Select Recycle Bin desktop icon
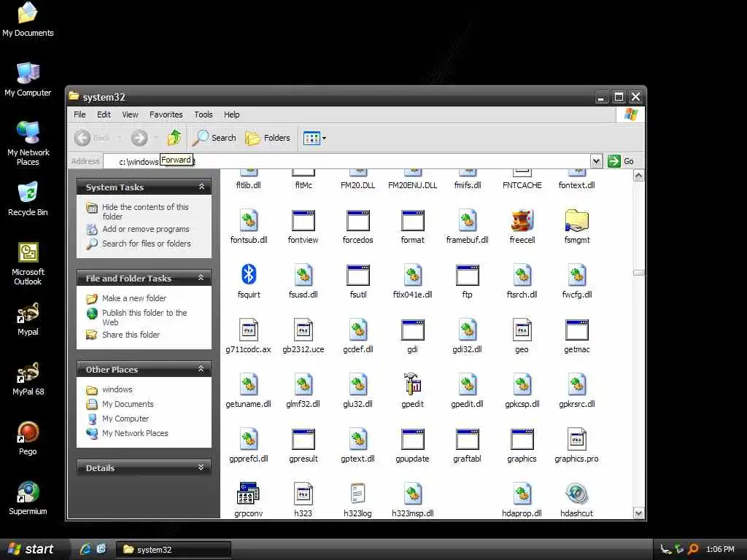 [x=28, y=199]
